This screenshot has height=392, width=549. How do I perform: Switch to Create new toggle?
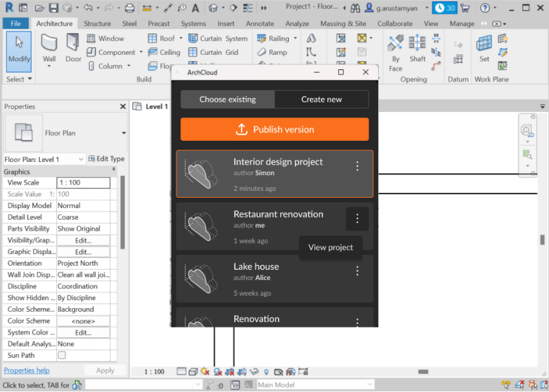pyautogui.click(x=321, y=100)
